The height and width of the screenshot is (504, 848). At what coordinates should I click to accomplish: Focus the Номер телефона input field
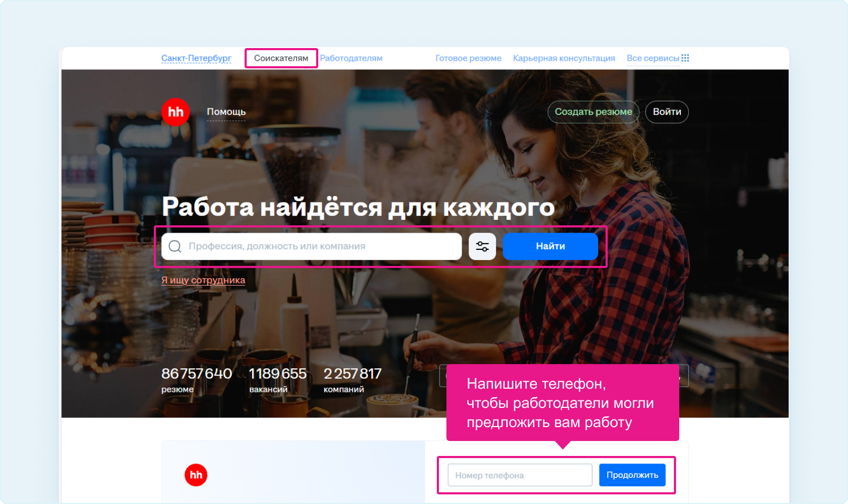point(520,475)
